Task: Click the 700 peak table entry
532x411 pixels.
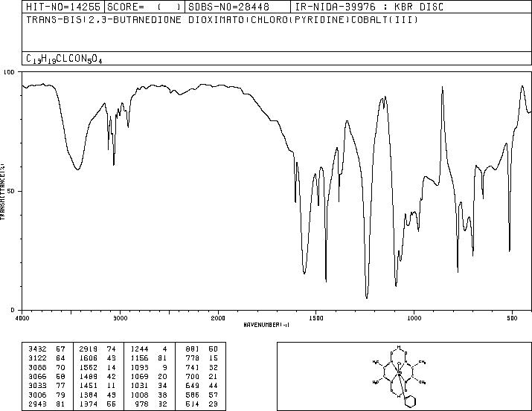Action: pos(202,376)
